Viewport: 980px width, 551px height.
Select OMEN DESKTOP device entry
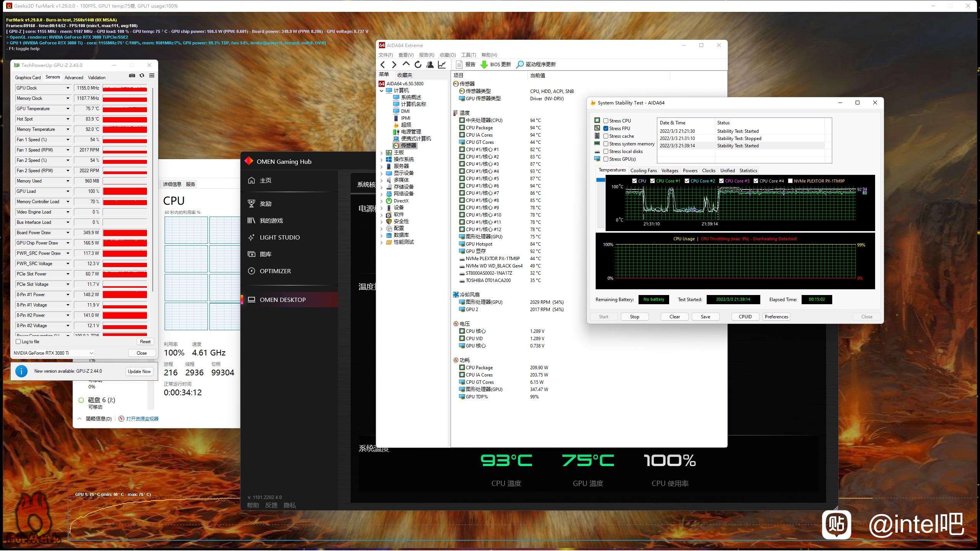(x=289, y=300)
